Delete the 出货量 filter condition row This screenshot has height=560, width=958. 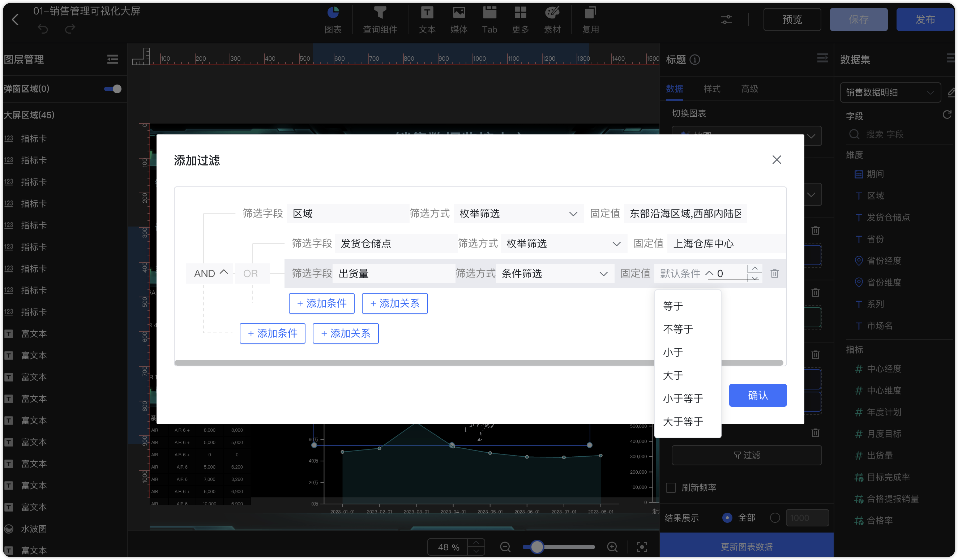pos(774,273)
